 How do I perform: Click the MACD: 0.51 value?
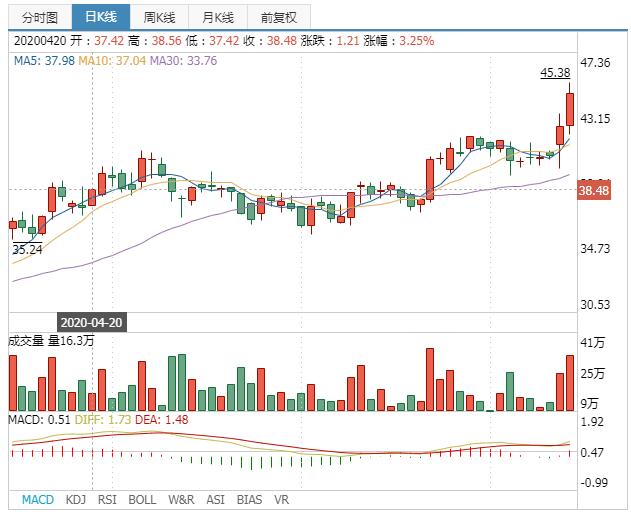[39, 419]
